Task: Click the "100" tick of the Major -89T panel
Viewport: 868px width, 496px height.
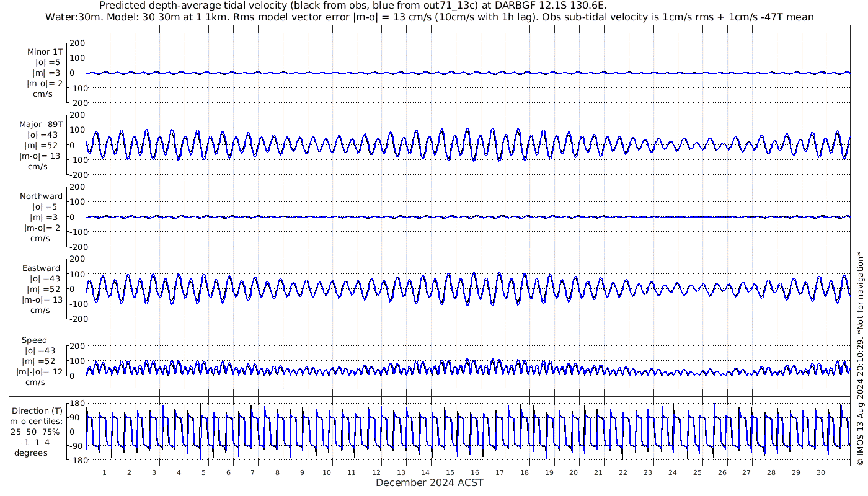Action: (77, 130)
